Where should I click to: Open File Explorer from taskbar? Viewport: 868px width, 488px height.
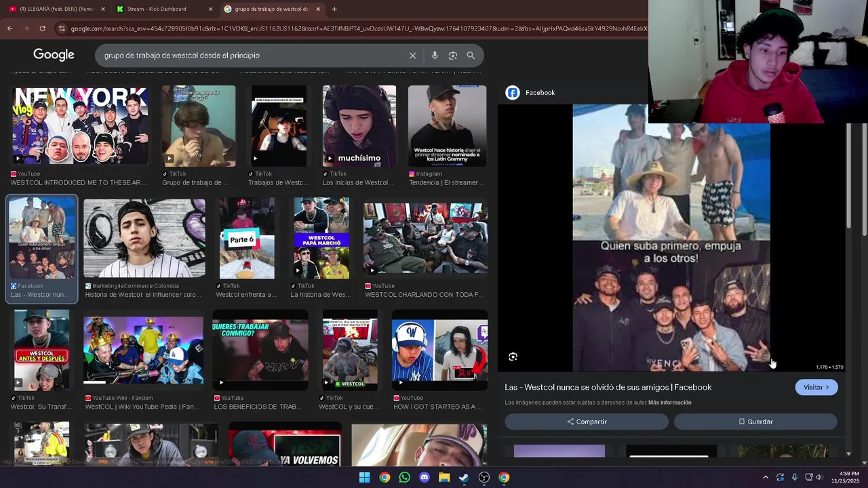pos(444,477)
